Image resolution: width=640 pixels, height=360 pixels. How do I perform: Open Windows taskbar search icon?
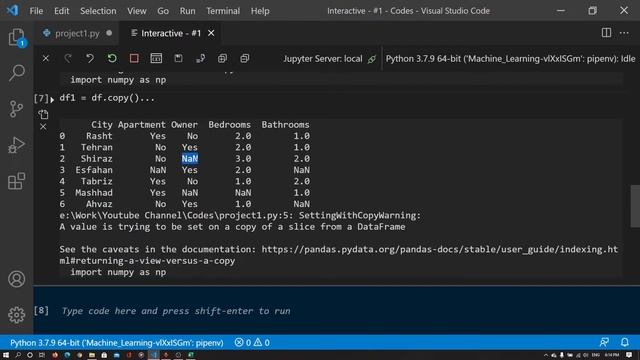pos(18,355)
